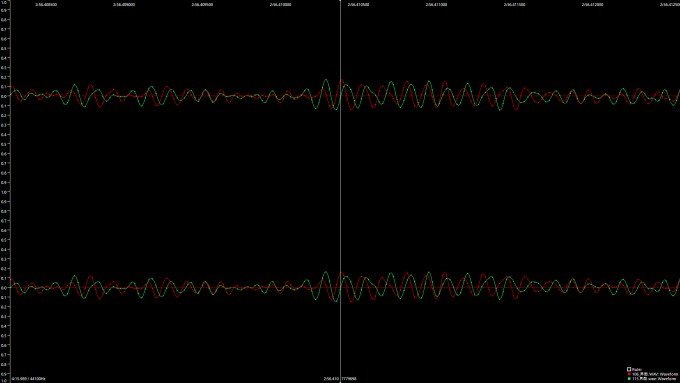Click the playhead frame number readout
The image size is (680, 383).
(x=349, y=379)
